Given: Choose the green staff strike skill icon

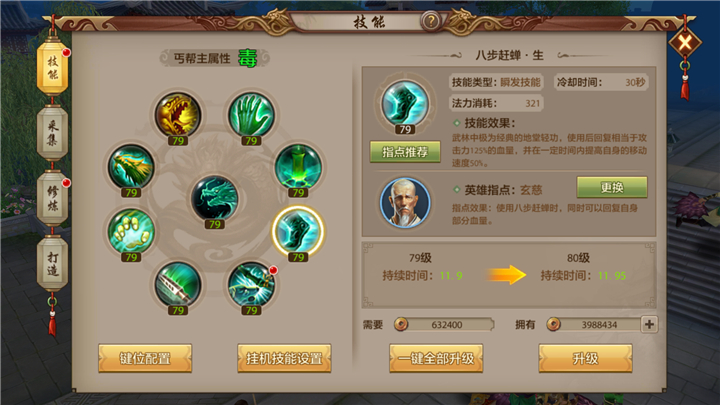Looking at the screenshot, I should 178,284.
